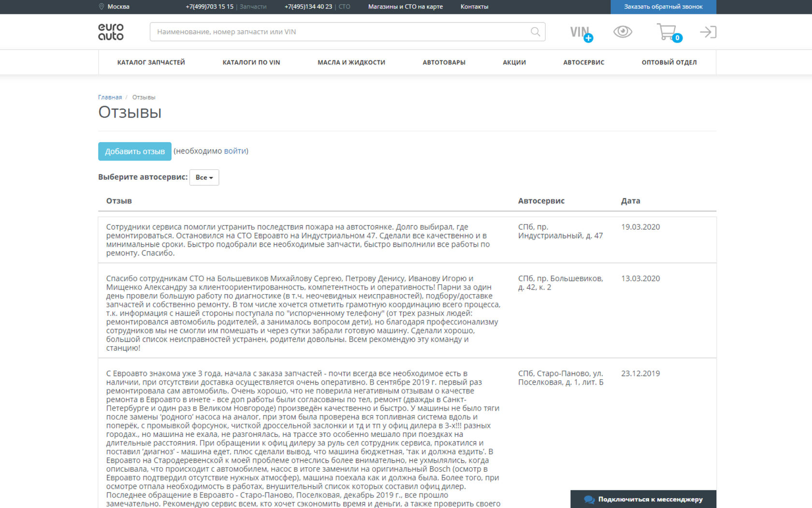Click the Добавить отзыв button

[135, 151]
